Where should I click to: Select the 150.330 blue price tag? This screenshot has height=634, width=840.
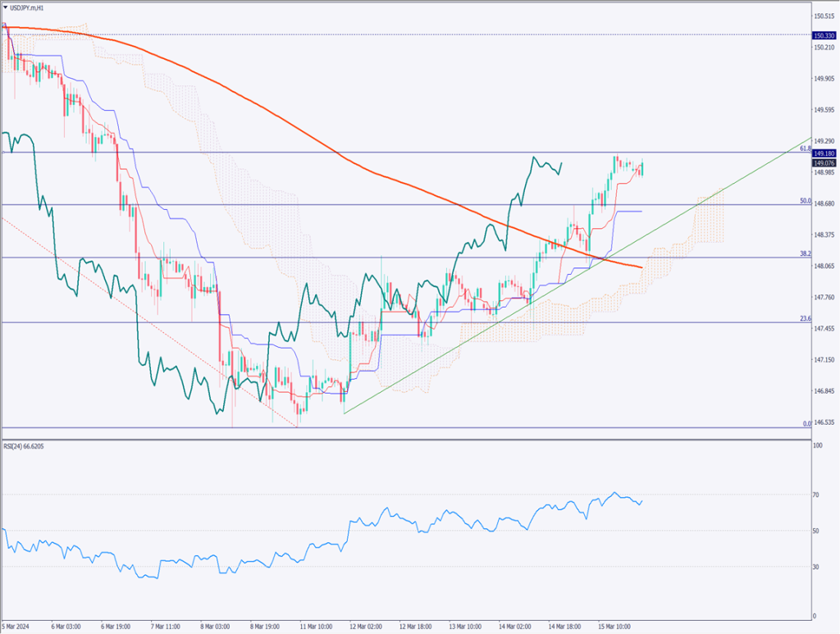(824, 35)
